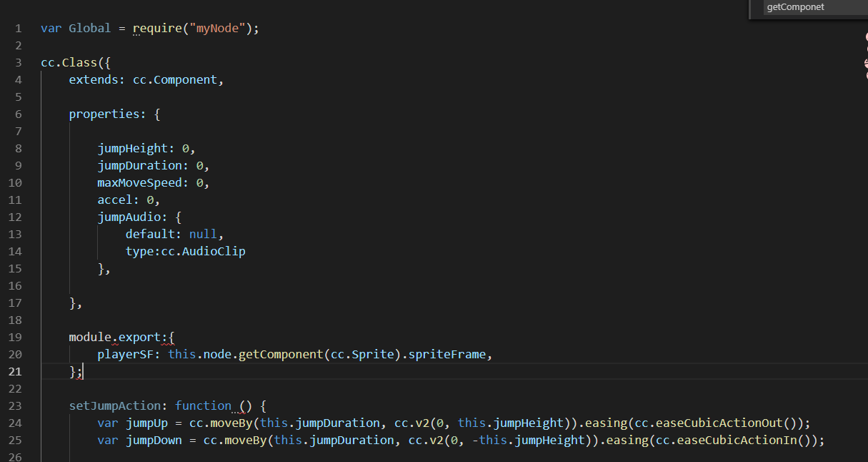Click line number 1 in the gutter
The image size is (868, 462).
pyautogui.click(x=19, y=29)
